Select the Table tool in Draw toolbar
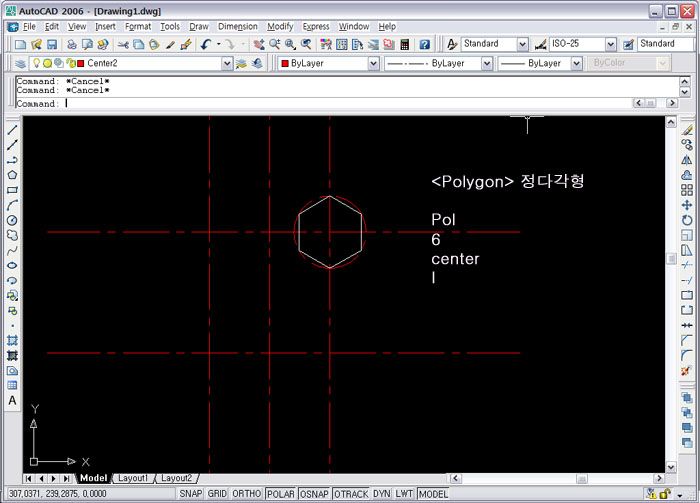Viewport: 700px width, 503px height. pos(12,386)
